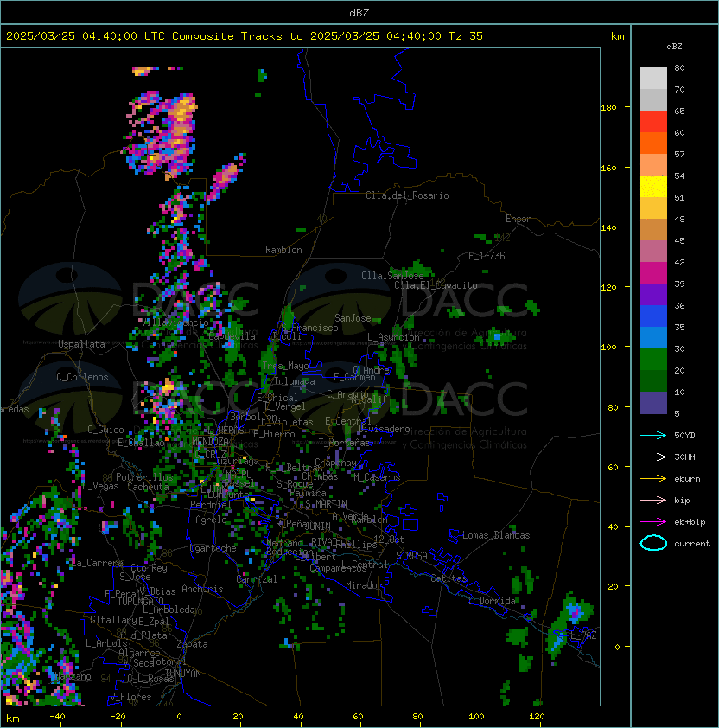Select the red 60-65 dBZ color band

[653, 122]
